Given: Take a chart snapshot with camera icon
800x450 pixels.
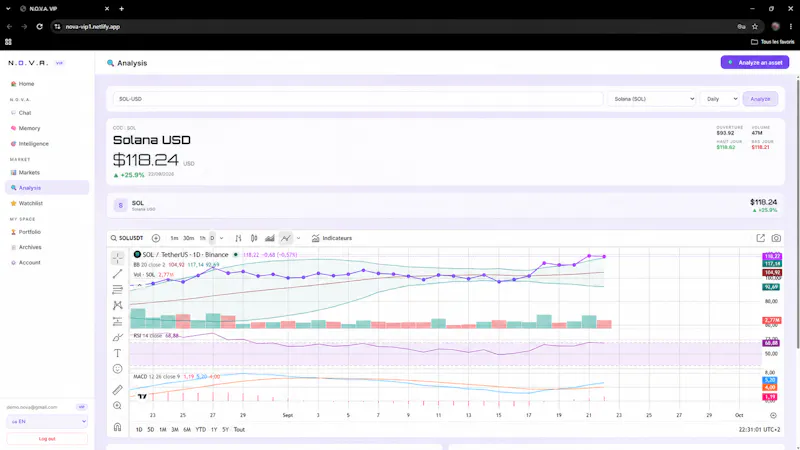Looking at the screenshot, I should (x=776, y=238).
